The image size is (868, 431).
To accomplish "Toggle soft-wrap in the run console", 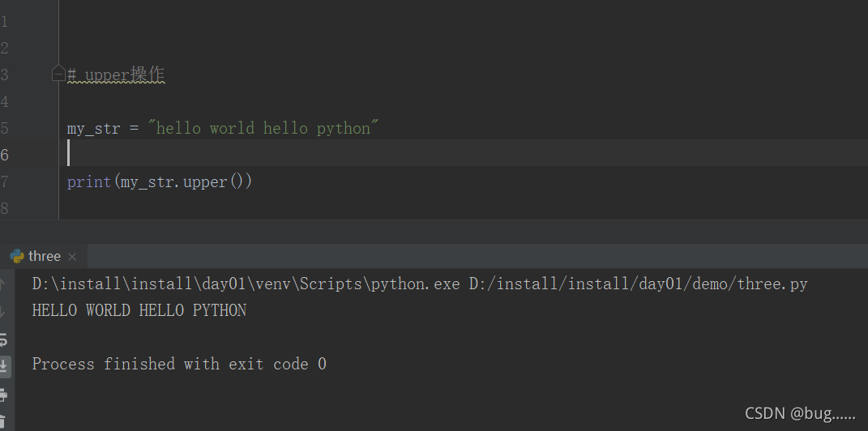I will click(3, 339).
